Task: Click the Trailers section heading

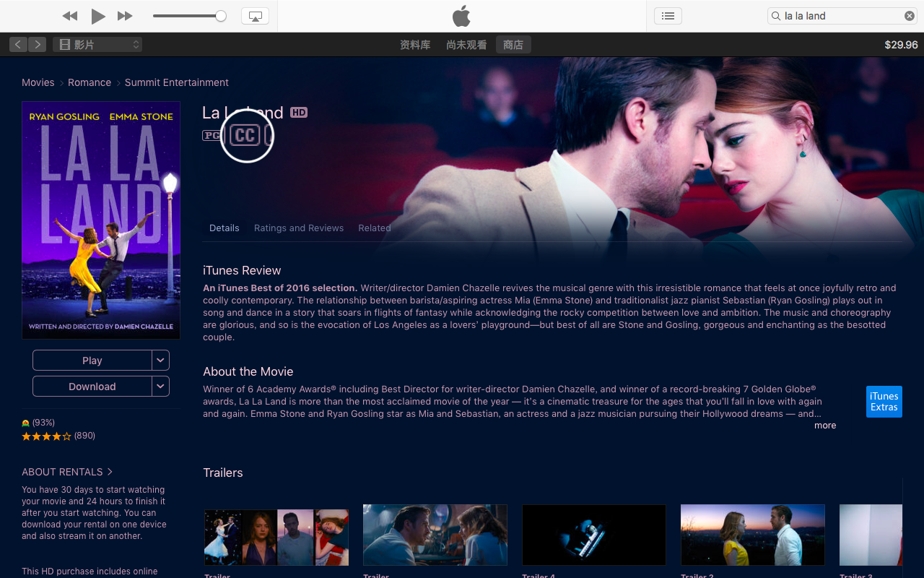Action: pyautogui.click(x=223, y=473)
